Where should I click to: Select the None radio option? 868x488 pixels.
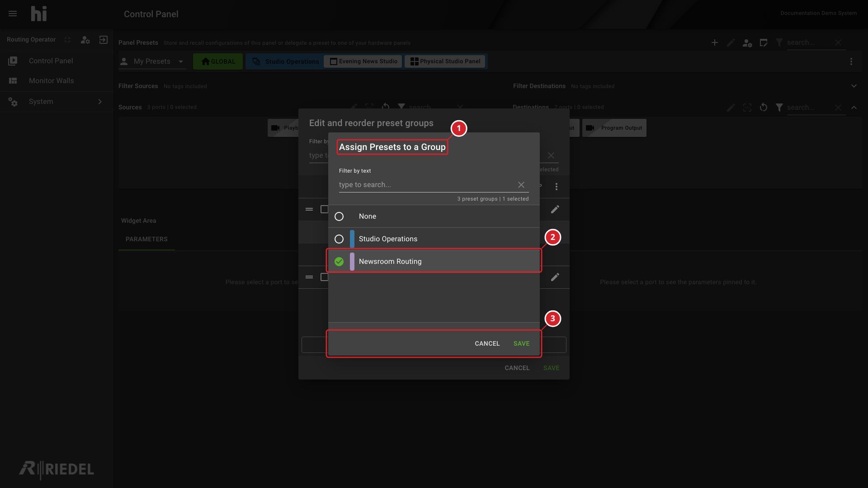[x=339, y=216]
